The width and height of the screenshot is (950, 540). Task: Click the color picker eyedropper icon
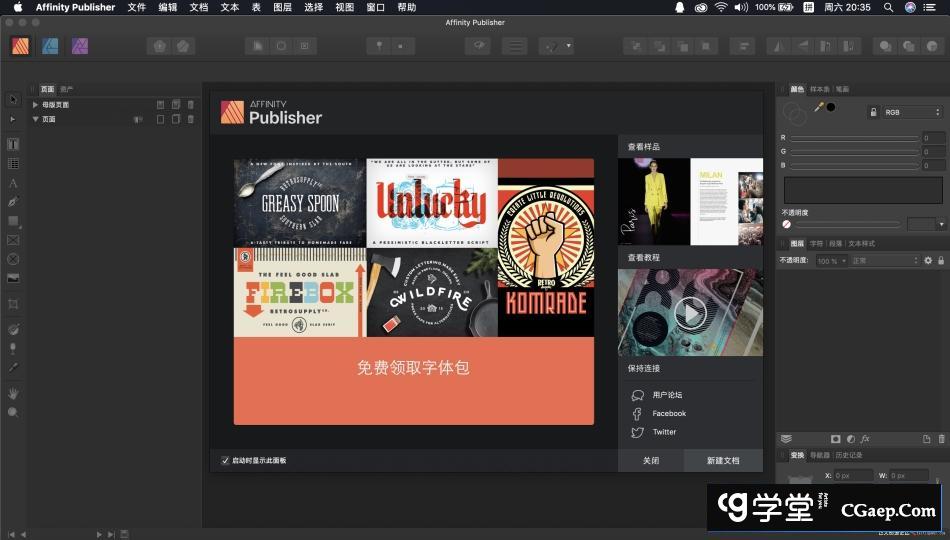coord(819,107)
